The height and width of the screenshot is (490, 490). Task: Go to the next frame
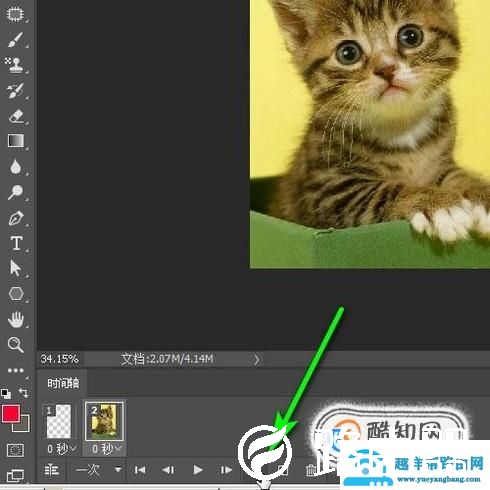pos(226,470)
